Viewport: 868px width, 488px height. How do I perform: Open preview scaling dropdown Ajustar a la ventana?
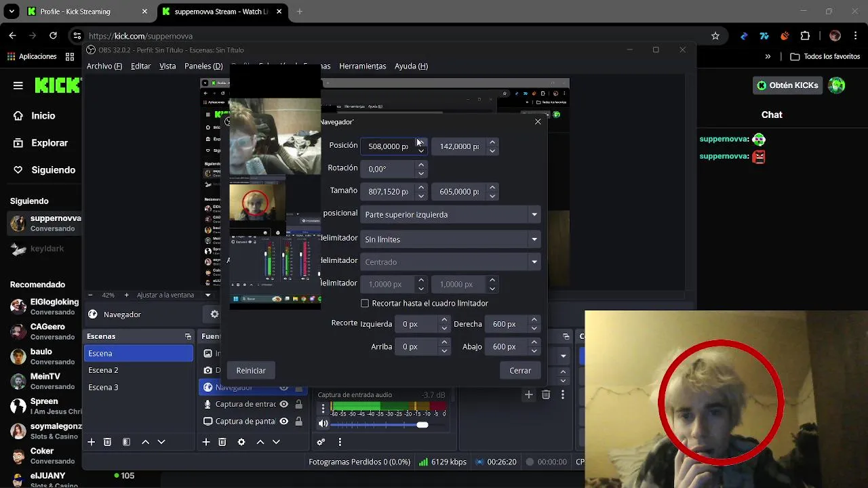174,296
